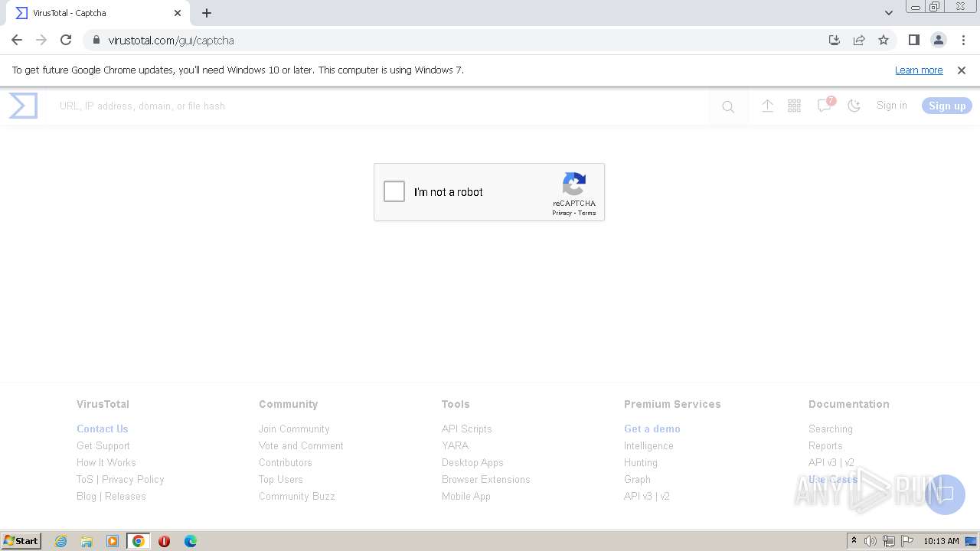Open the Chrome profile avatar icon

coord(939,40)
